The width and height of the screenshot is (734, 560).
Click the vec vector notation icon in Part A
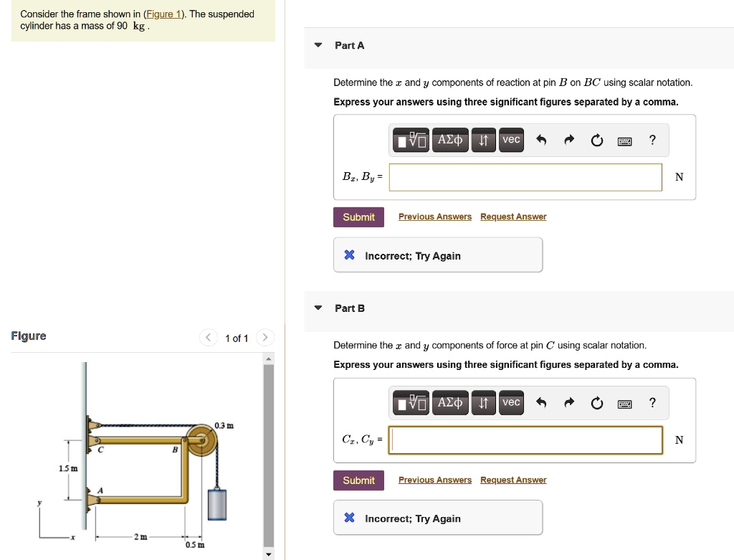coord(510,140)
